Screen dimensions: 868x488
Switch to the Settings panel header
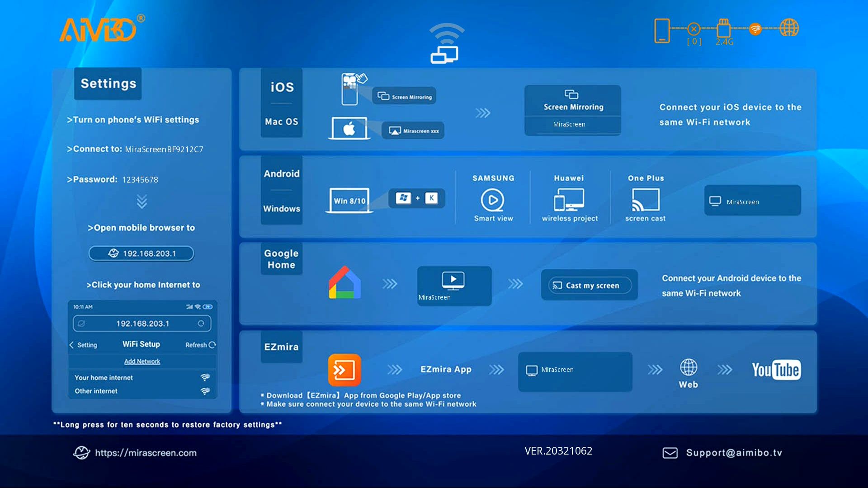[108, 84]
